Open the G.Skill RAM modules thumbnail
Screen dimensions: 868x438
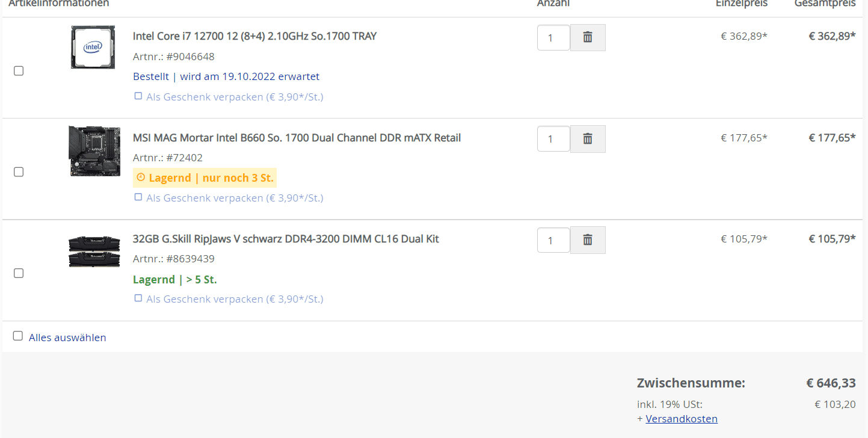94,251
